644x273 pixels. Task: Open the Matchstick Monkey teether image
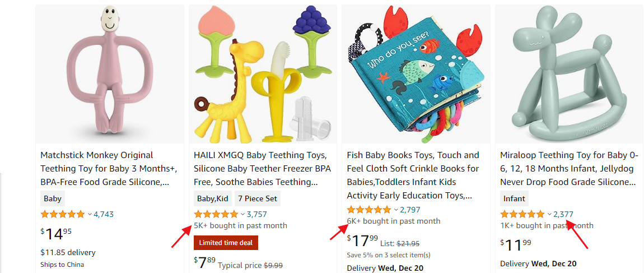coord(110,75)
